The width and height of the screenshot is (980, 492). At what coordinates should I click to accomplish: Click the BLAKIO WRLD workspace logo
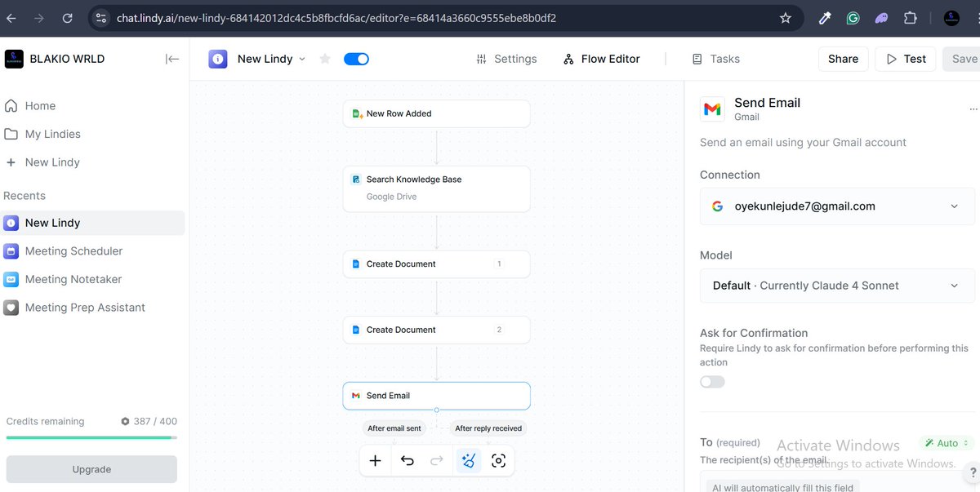(x=14, y=59)
